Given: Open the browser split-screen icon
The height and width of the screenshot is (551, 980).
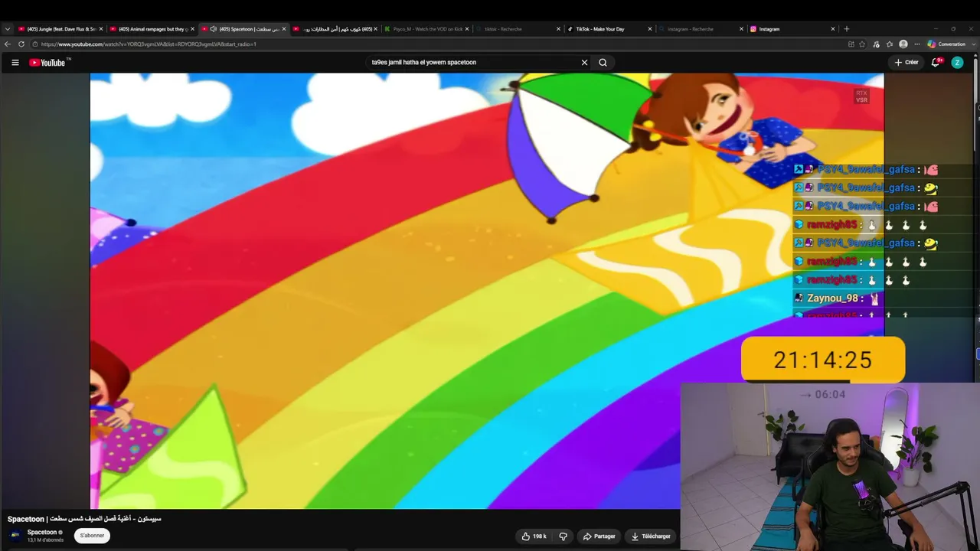Looking at the screenshot, I should click(x=851, y=44).
